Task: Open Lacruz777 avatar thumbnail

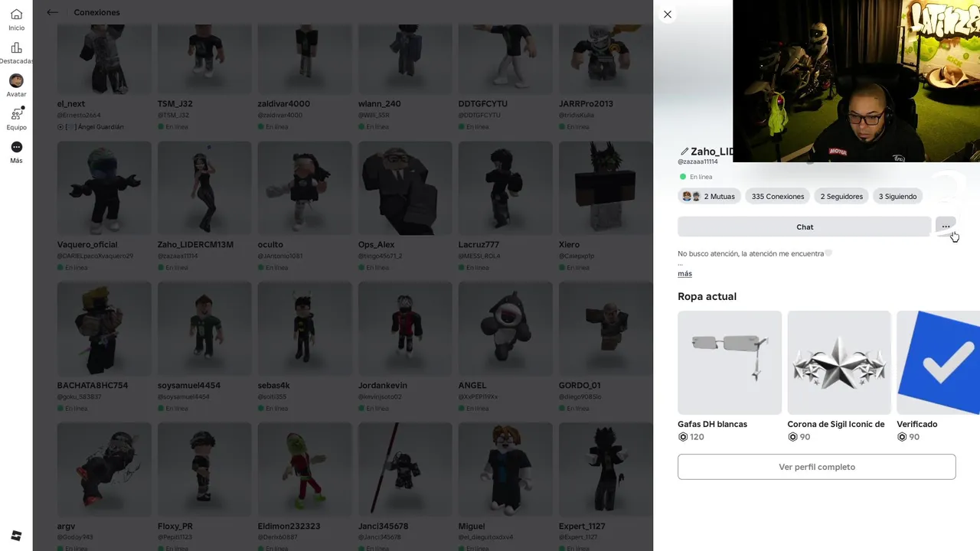Action: point(505,188)
